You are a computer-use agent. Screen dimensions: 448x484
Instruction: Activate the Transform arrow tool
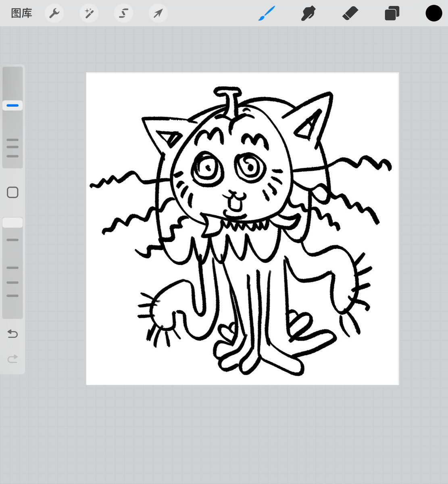pyautogui.click(x=158, y=13)
